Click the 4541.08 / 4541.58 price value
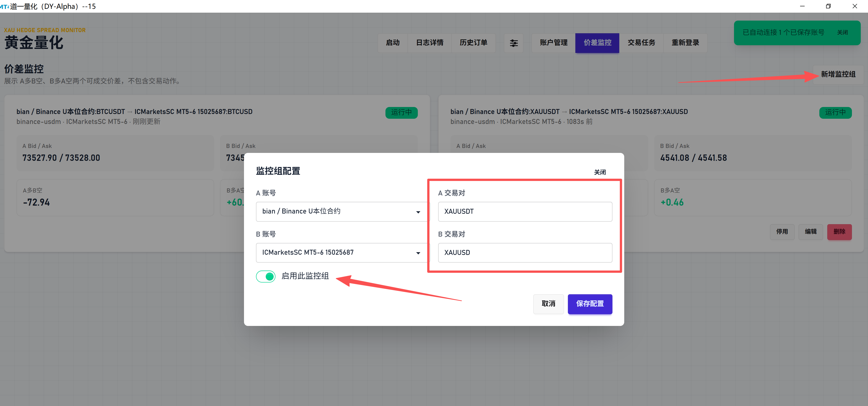Viewport: 868px width, 406px height. click(693, 158)
